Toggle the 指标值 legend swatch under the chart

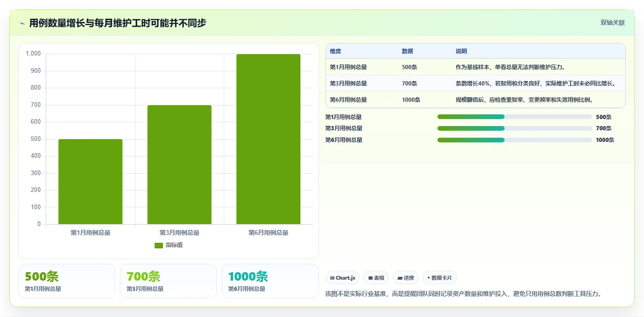[159, 245]
